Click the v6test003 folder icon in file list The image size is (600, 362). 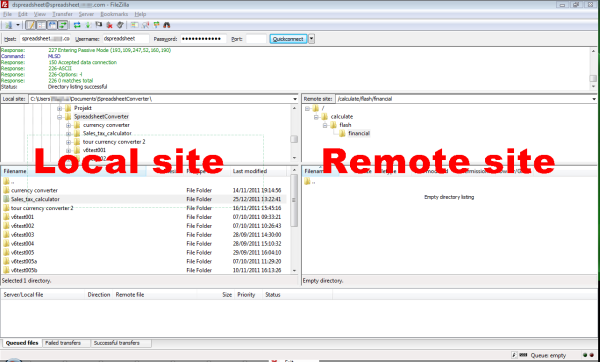coord(6,235)
